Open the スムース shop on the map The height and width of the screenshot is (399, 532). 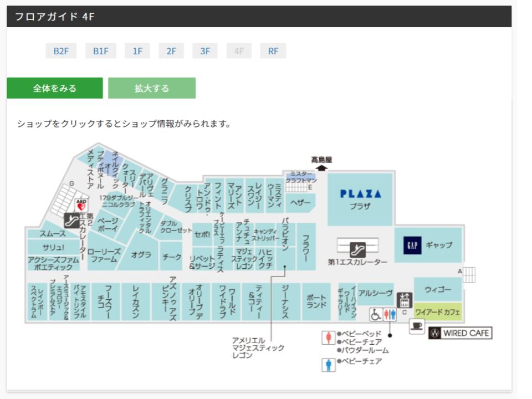[x=53, y=233]
